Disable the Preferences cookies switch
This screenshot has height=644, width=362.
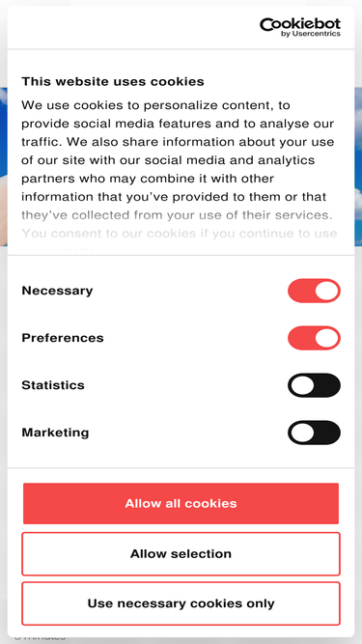[x=314, y=338]
